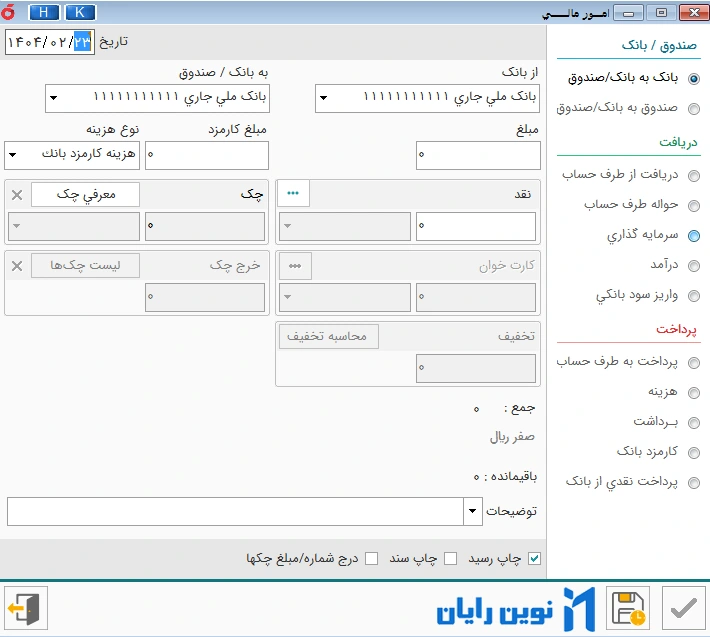This screenshot has height=637, width=710.
Task: Maximize the امور مالي window
Action: (x=661, y=13)
